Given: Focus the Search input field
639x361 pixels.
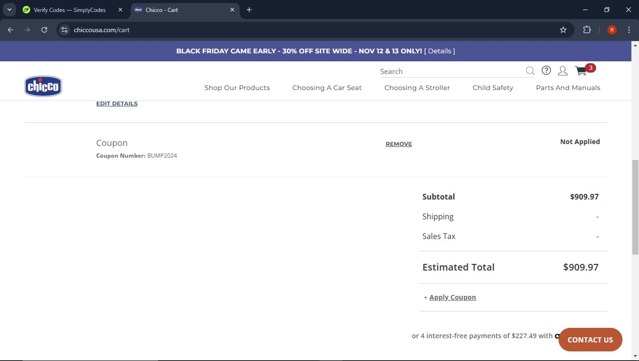Looking at the screenshot, I should click(452, 71).
